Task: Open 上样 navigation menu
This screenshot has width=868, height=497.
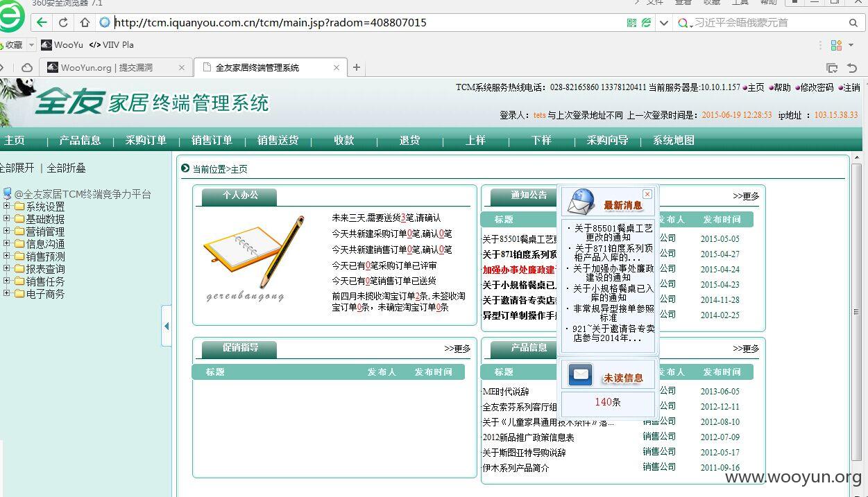Action: (475, 141)
